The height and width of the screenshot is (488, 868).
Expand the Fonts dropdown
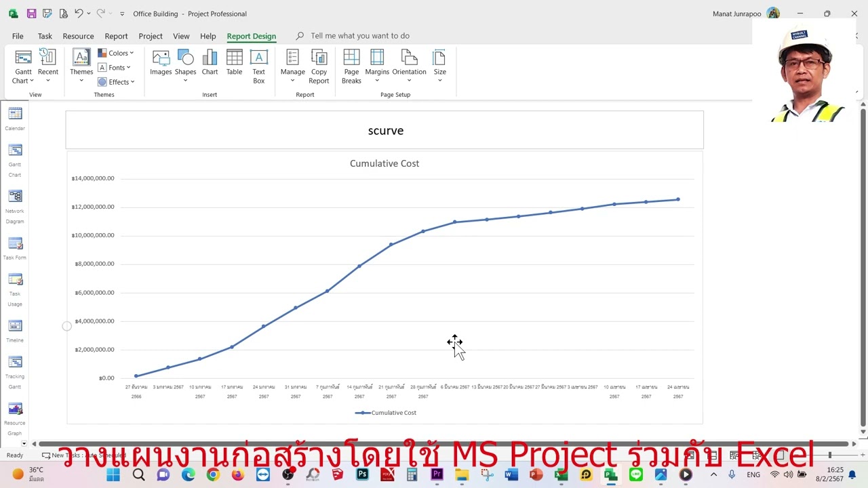point(114,67)
